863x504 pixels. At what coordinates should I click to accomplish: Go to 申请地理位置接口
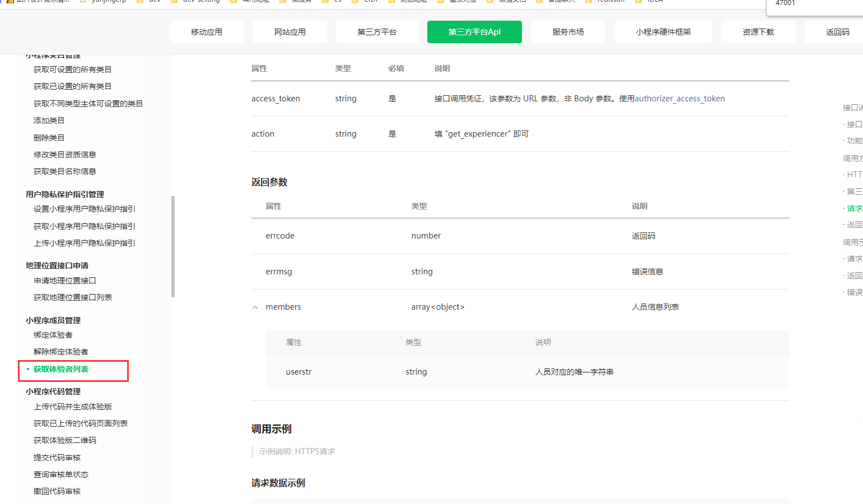click(65, 281)
